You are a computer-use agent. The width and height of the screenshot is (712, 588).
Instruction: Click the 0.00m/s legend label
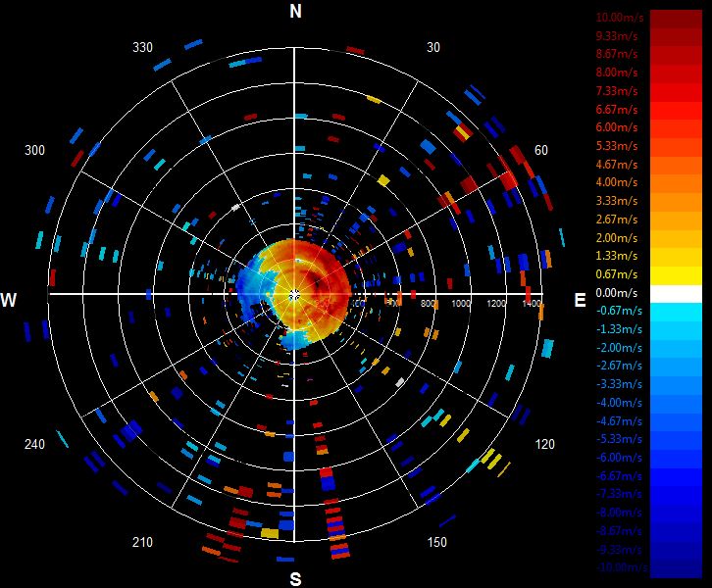point(617,293)
